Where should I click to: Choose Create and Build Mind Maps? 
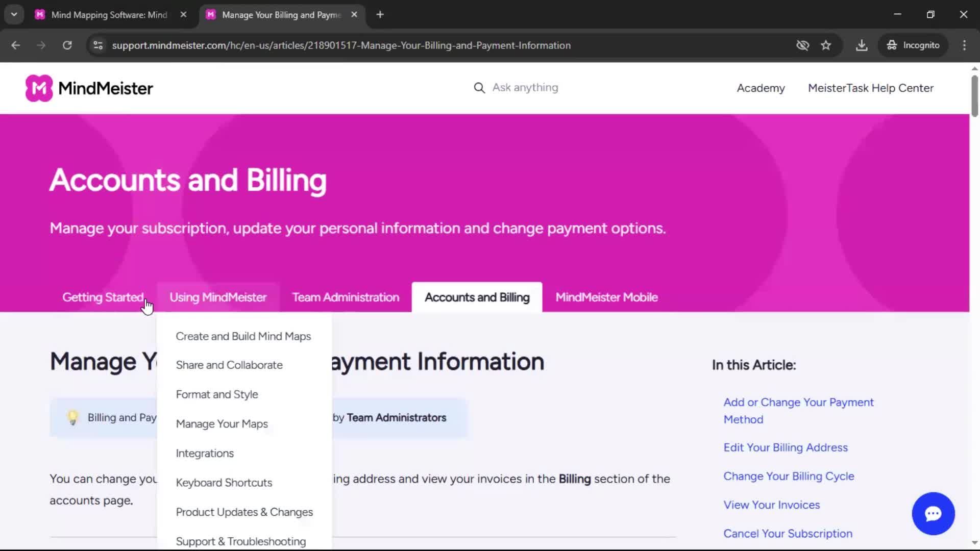(x=243, y=337)
